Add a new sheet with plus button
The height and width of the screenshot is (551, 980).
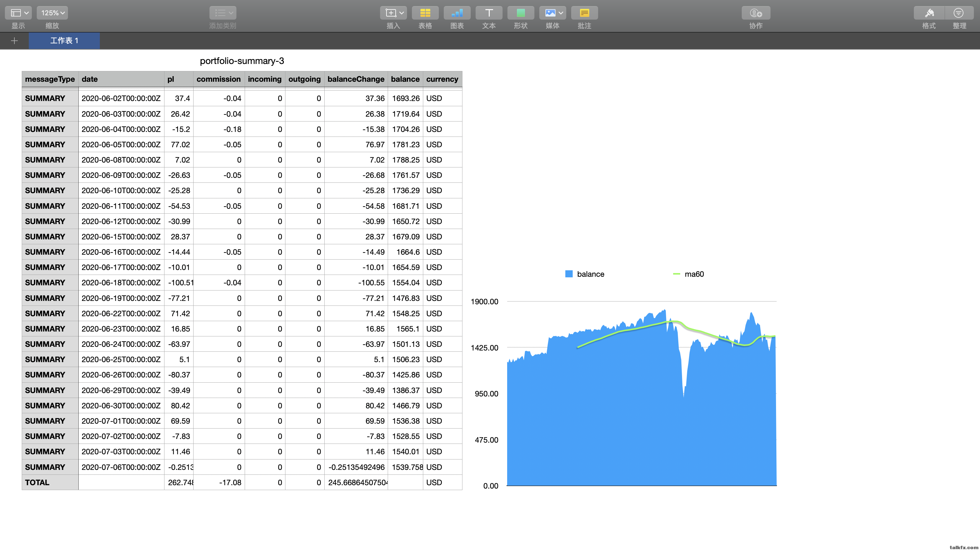[14, 41]
